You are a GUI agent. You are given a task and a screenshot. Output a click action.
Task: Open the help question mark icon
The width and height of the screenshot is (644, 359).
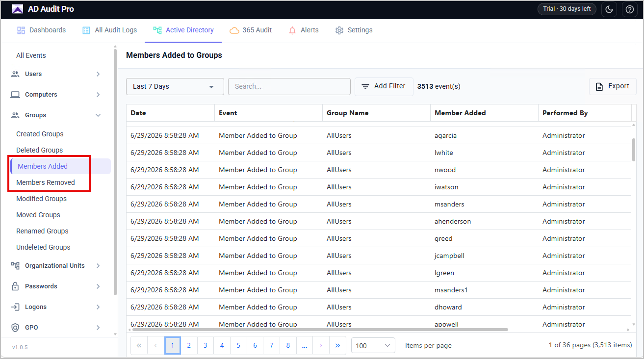tap(630, 9)
